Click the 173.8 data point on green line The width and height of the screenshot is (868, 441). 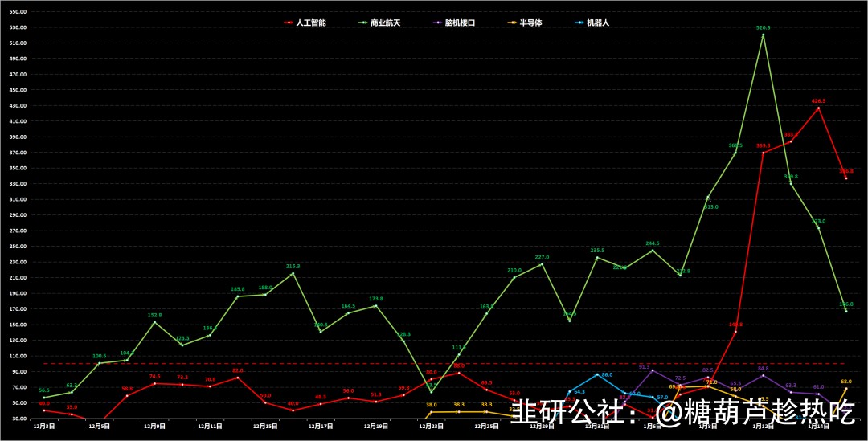coord(375,305)
